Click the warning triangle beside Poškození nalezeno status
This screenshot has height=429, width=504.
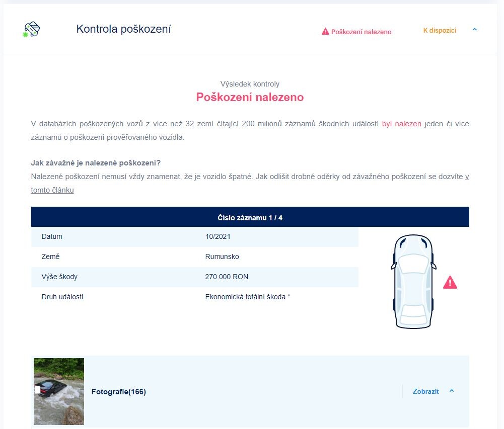point(325,32)
